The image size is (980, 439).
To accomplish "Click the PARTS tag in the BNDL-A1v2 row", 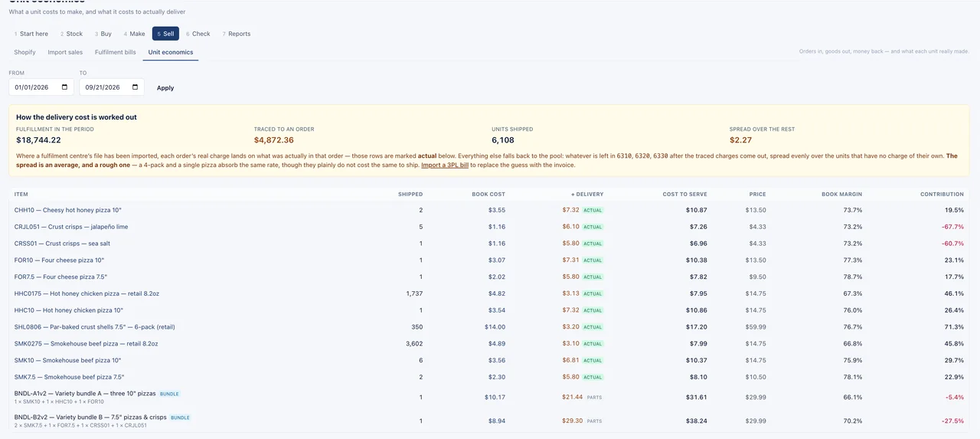I will [594, 398].
